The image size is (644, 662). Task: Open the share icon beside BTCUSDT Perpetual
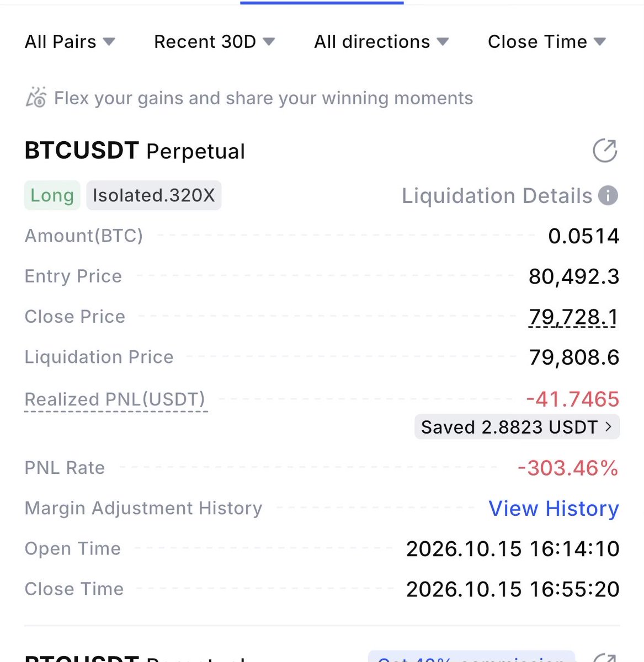coord(605,151)
